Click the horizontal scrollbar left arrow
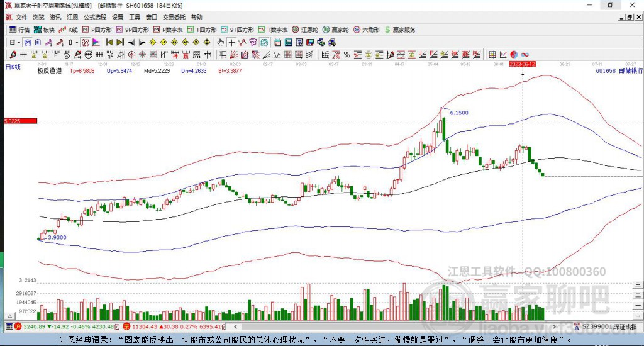Image resolution: width=644 pixels, height=346 pixels. [x=235, y=326]
